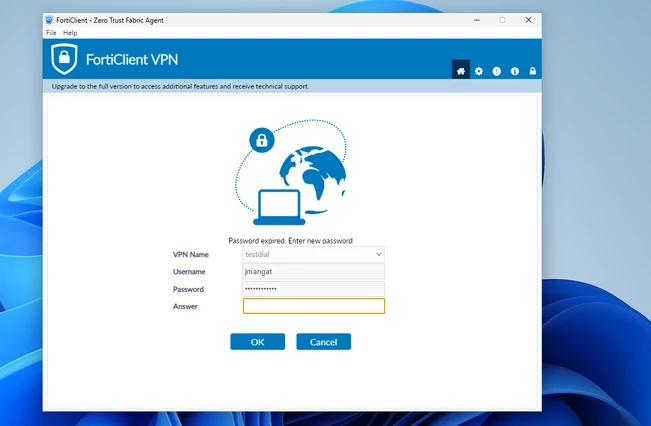Open the Help menu

pyautogui.click(x=70, y=33)
